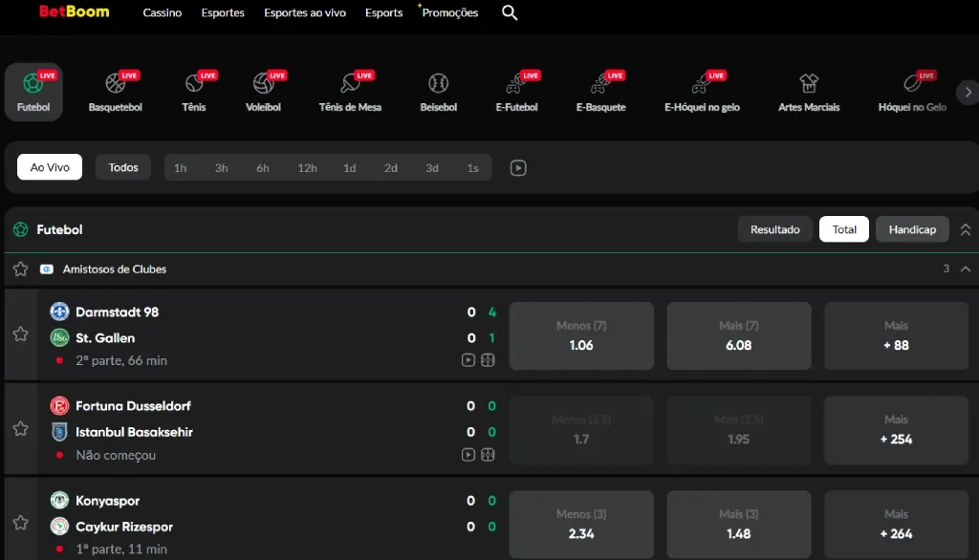
Task: Switch to the Resultado market tab
Action: coord(774,229)
